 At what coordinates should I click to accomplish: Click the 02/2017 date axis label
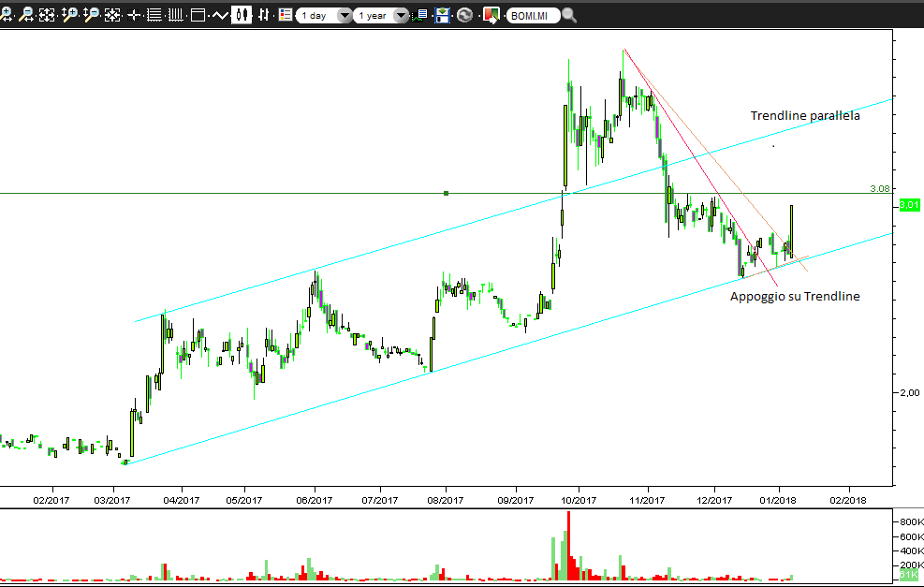(x=51, y=500)
